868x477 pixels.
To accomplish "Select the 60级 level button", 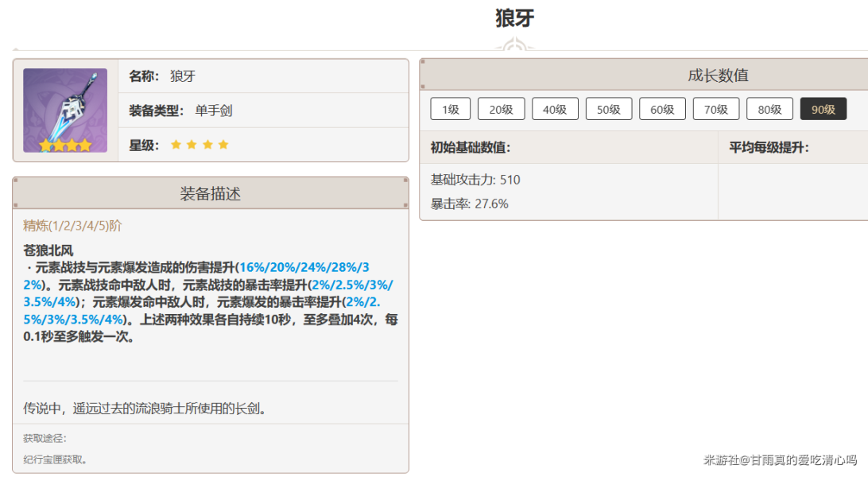I will coord(662,110).
